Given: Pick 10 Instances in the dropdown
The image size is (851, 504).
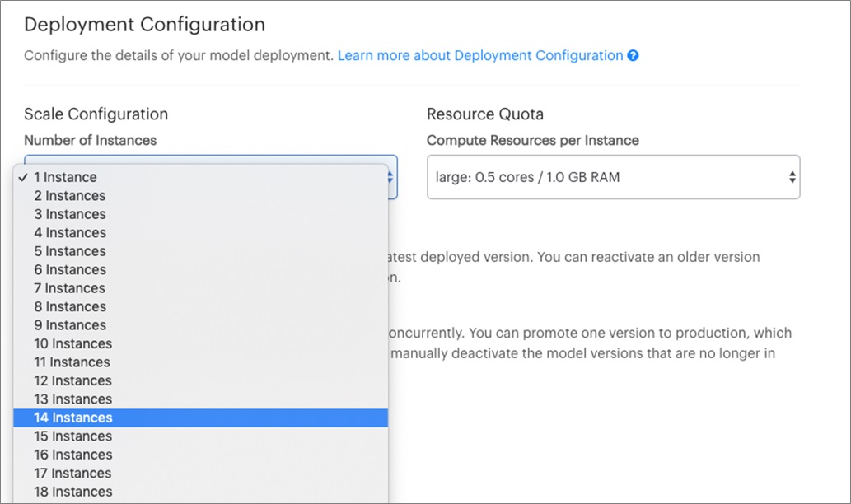Looking at the screenshot, I should [201, 343].
